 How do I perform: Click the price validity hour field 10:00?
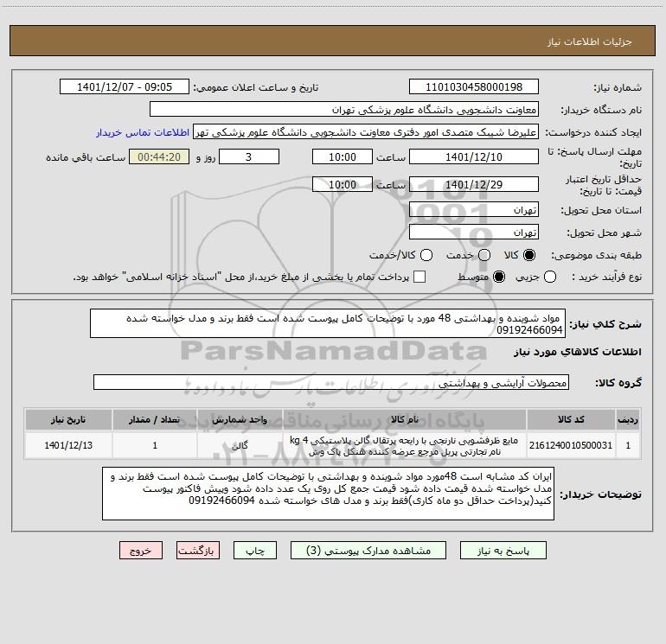pos(343,185)
